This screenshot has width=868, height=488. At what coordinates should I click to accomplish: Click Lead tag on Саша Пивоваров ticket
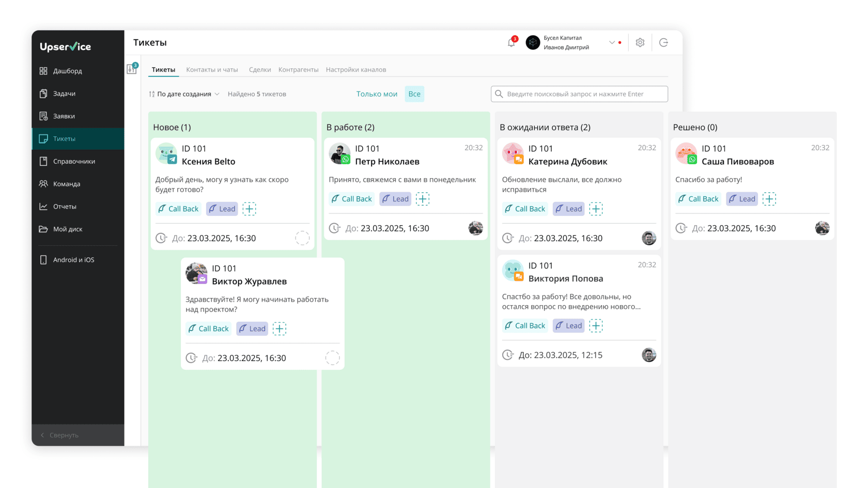point(742,199)
